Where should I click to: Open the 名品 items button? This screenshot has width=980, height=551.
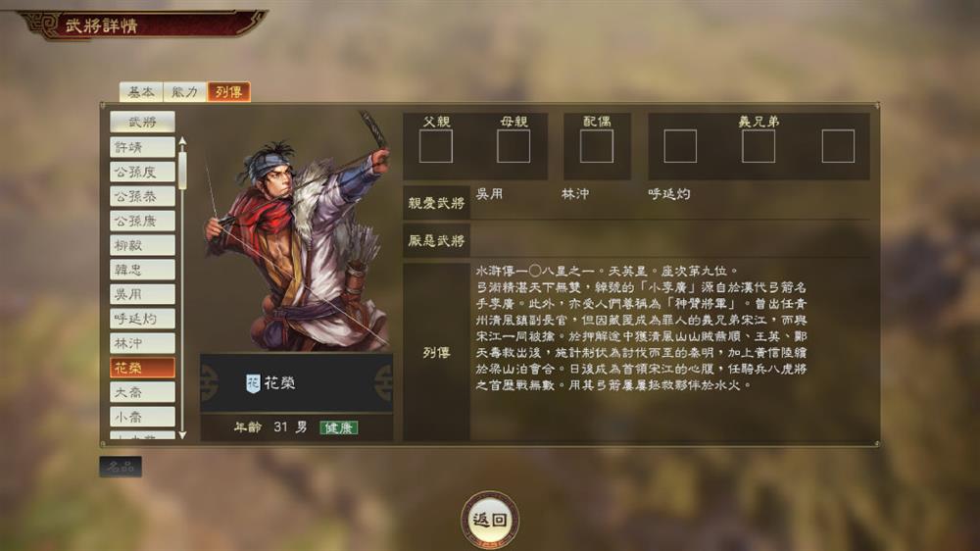tap(121, 467)
